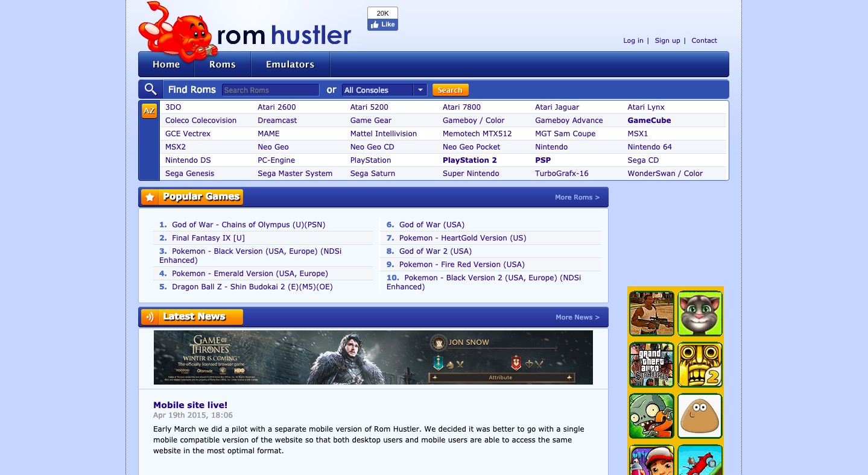
Task: Open Pokemon - Black Version 2 link
Action: pyautogui.click(x=484, y=282)
